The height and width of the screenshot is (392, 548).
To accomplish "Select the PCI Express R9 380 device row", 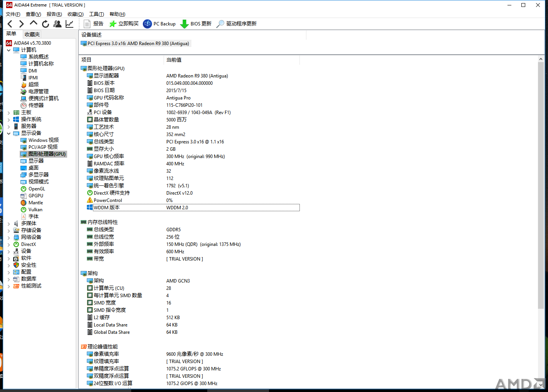I will [x=136, y=44].
